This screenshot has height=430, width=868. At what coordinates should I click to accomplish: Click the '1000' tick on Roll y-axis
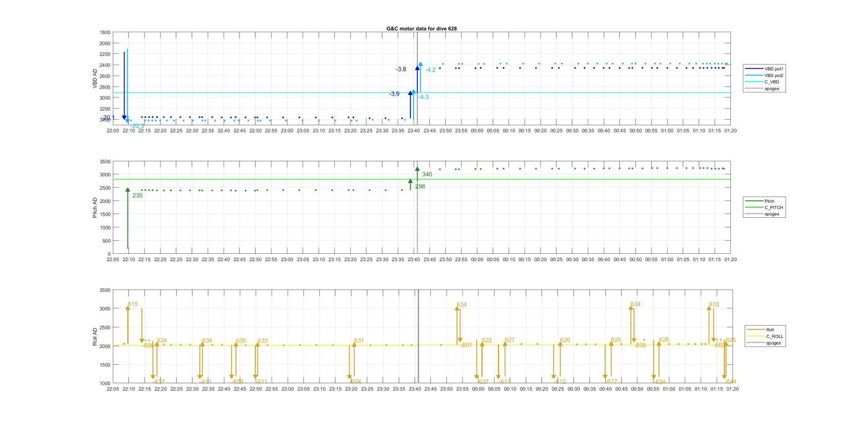pyautogui.click(x=104, y=383)
